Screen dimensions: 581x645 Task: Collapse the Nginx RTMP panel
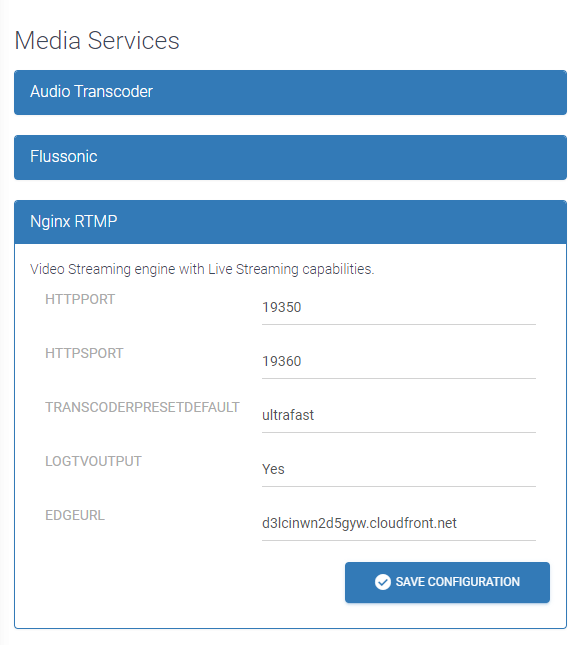coord(290,222)
